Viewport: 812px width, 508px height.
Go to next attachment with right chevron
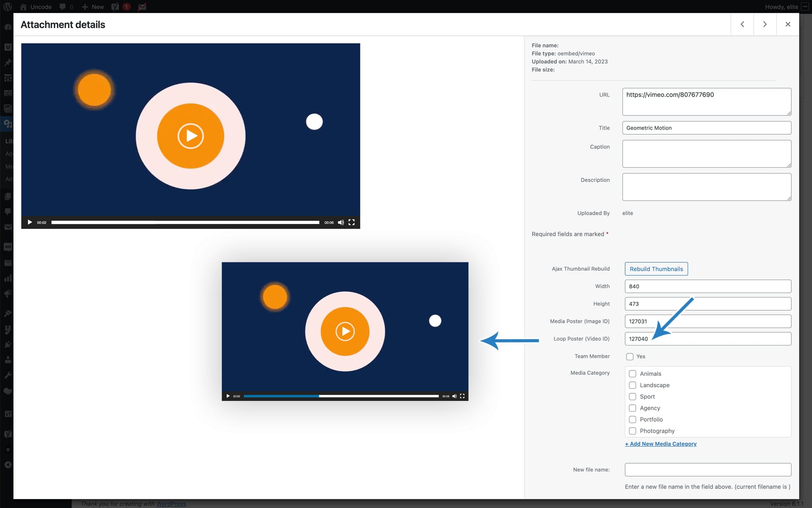tap(765, 24)
